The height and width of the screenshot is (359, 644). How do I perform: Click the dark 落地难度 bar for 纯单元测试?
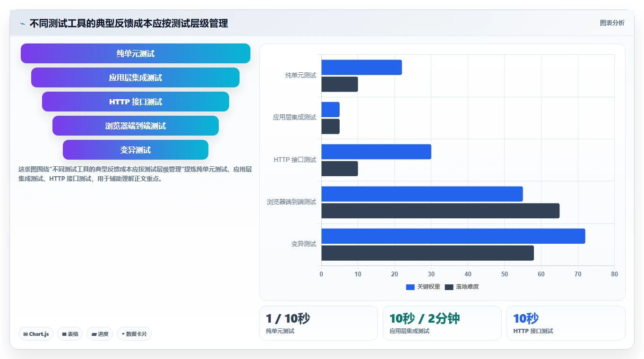tap(340, 84)
